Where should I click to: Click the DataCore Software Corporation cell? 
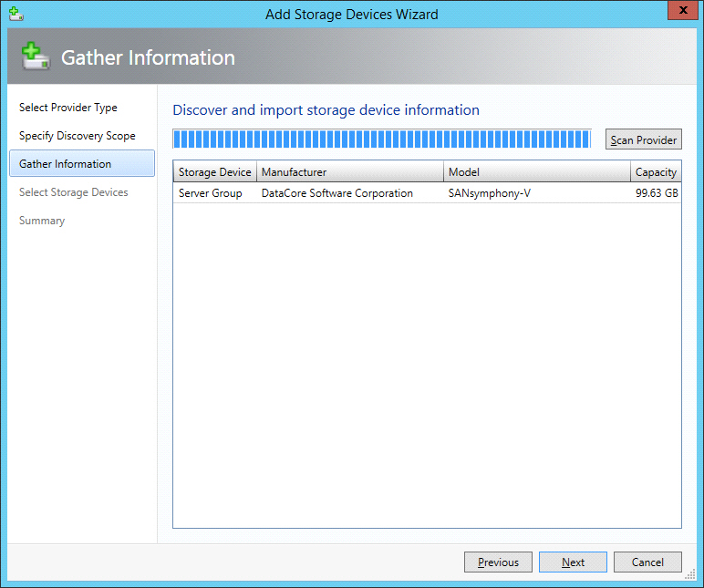337,193
